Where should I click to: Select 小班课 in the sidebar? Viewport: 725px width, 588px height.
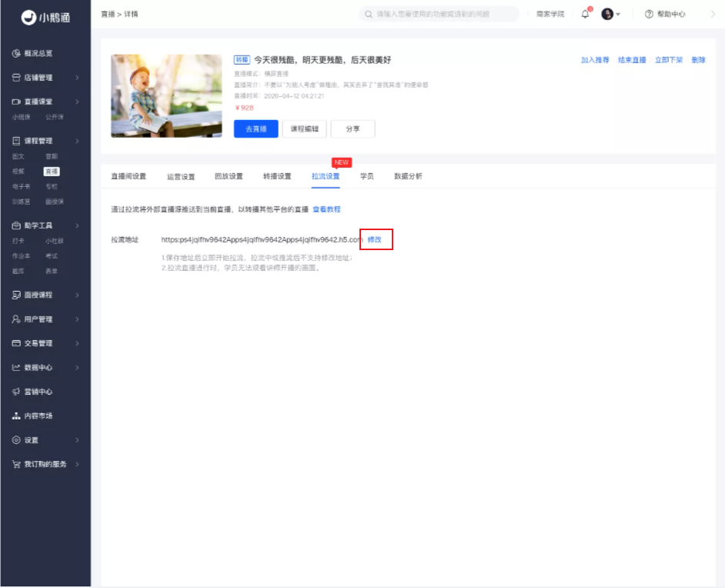[22, 117]
